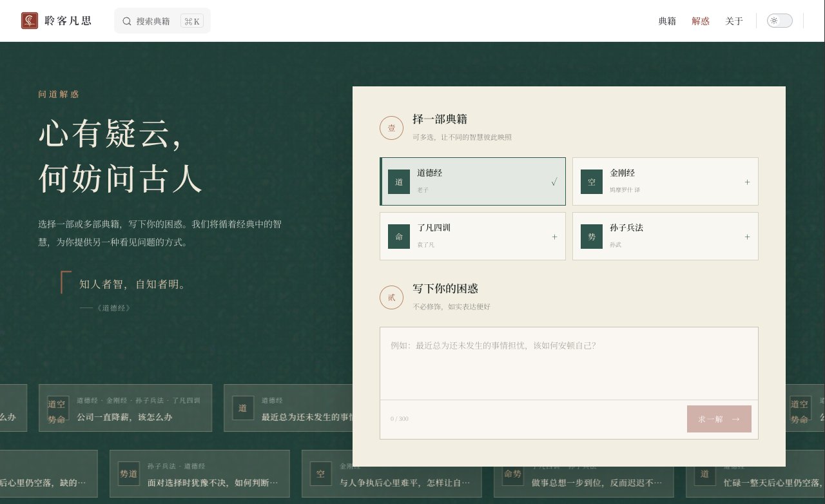
Task: Click the 写下你的困惑 step heading
Action: point(445,288)
